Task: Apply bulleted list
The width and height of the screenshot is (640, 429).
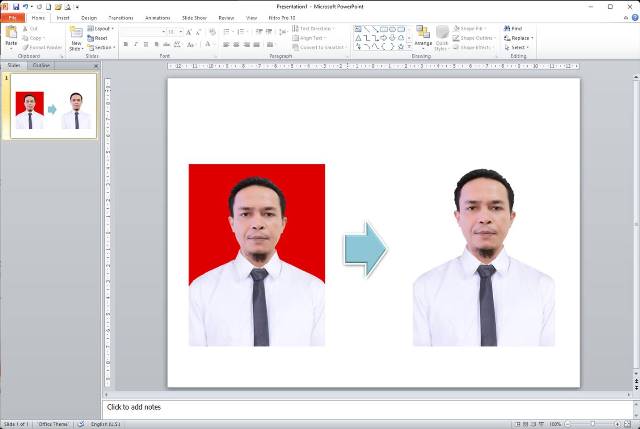Action: pyautogui.click(x=228, y=32)
